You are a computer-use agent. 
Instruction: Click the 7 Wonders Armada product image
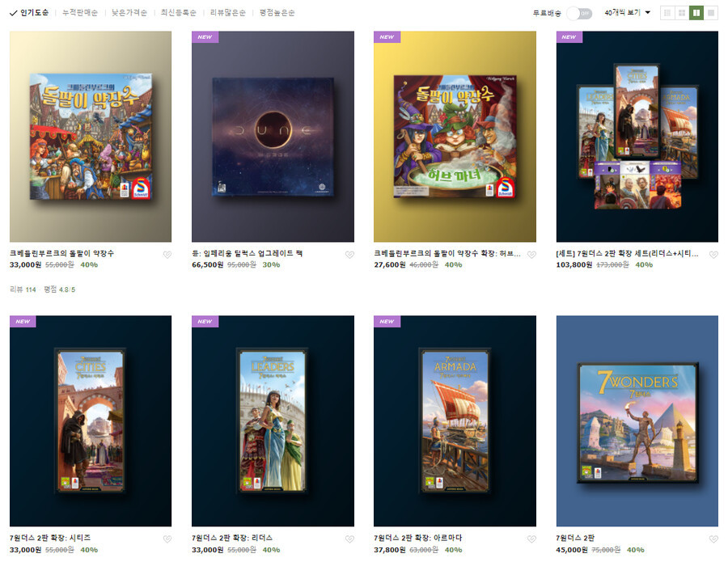tap(455, 421)
